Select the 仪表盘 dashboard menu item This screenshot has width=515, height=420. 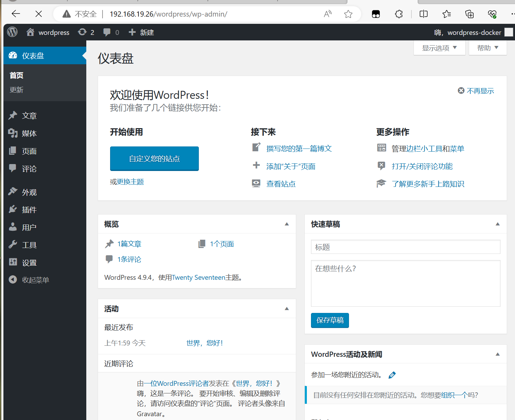pos(45,56)
